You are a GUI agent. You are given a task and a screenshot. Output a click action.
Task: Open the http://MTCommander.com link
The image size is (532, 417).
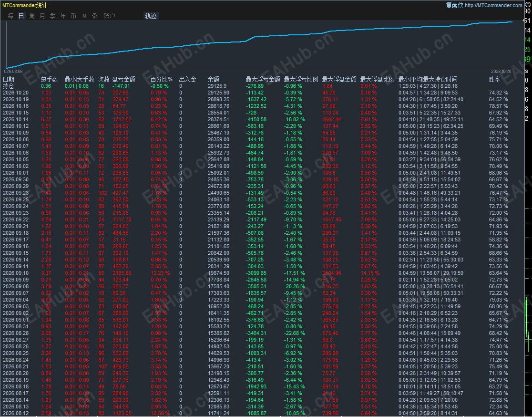click(493, 5)
